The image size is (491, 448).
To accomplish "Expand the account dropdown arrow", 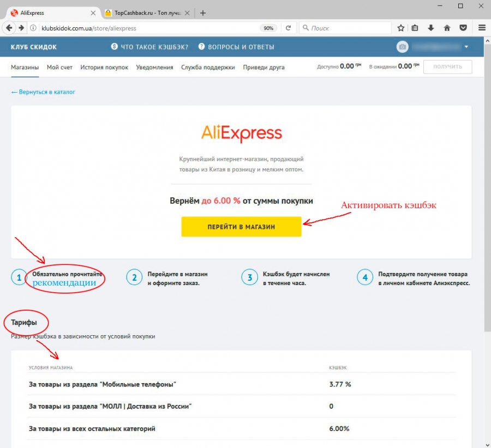I will coord(466,47).
